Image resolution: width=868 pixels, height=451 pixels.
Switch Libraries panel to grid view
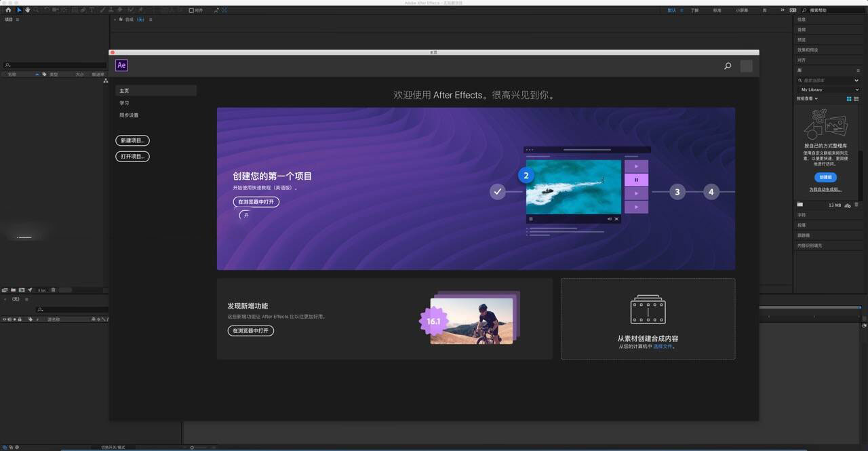coord(848,98)
